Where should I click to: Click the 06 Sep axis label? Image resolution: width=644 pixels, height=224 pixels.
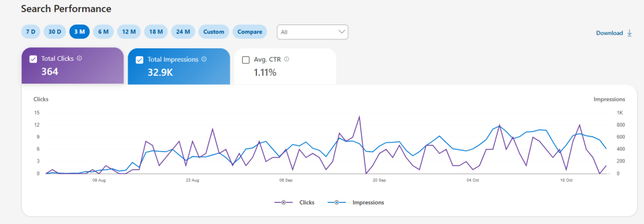(286, 180)
